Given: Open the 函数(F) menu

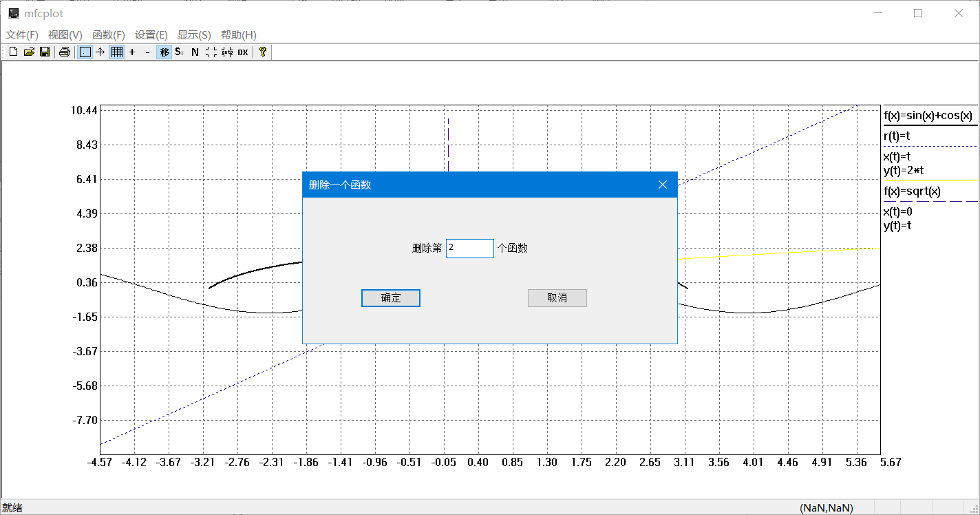Looking at the screenshot, I should [109, 35].
